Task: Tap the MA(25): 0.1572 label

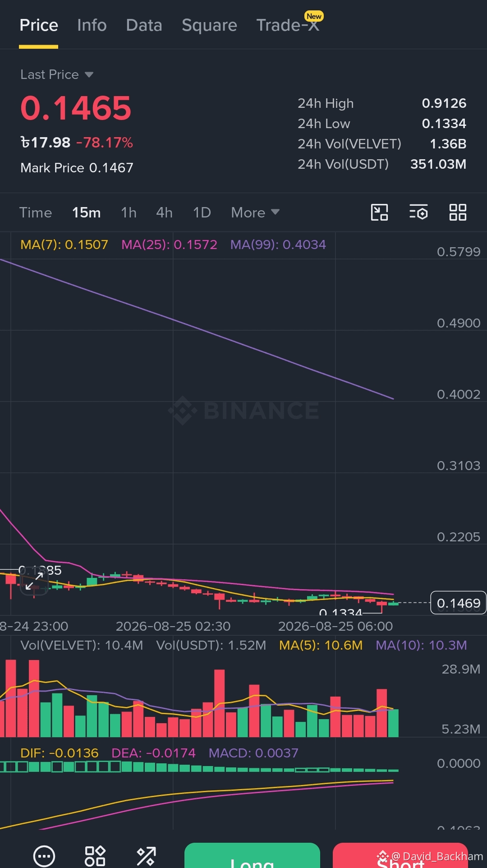Action: (x=170, y=245)
